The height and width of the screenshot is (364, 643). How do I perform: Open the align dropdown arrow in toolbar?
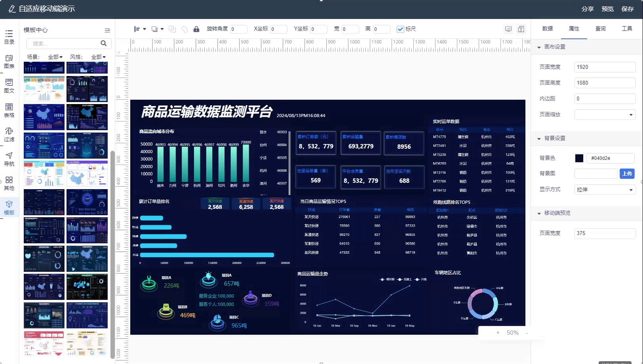(145, 29)
